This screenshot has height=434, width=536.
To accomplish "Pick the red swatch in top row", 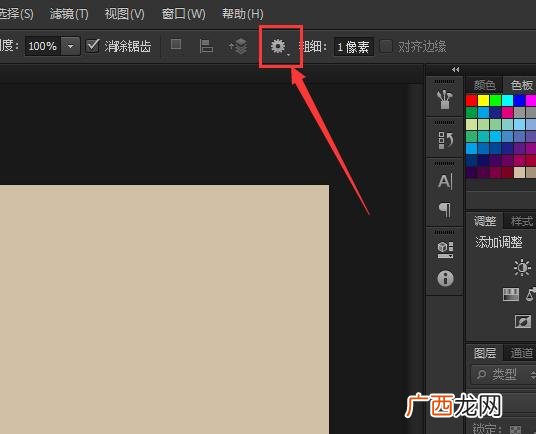I will point(471,100).
